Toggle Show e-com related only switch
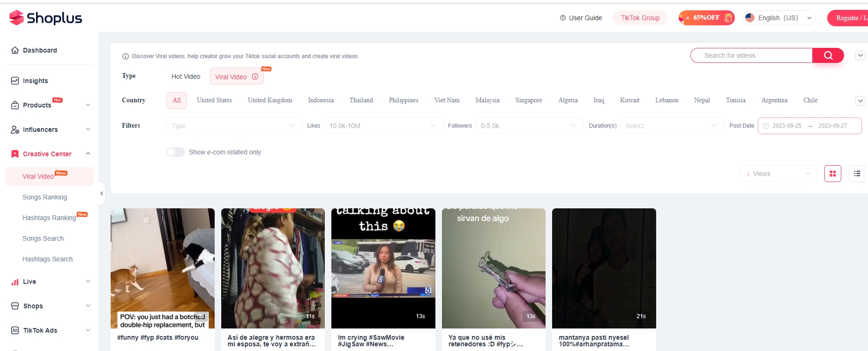The image size is (868, 351). tap(176, 152)
